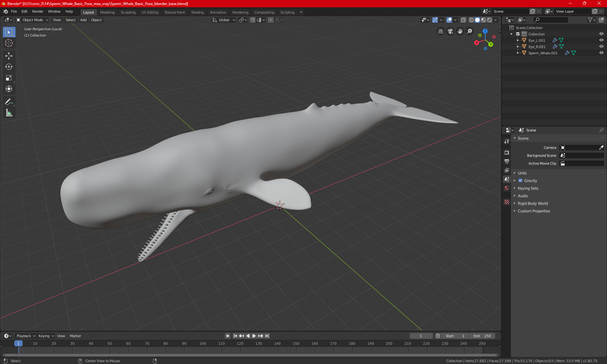Pick camera object with eyedropper
607x364 pixels.
coord(601,148)
